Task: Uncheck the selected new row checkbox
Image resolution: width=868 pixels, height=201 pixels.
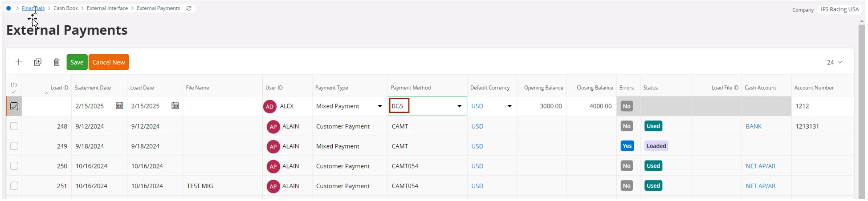Action: coord(14,106)
